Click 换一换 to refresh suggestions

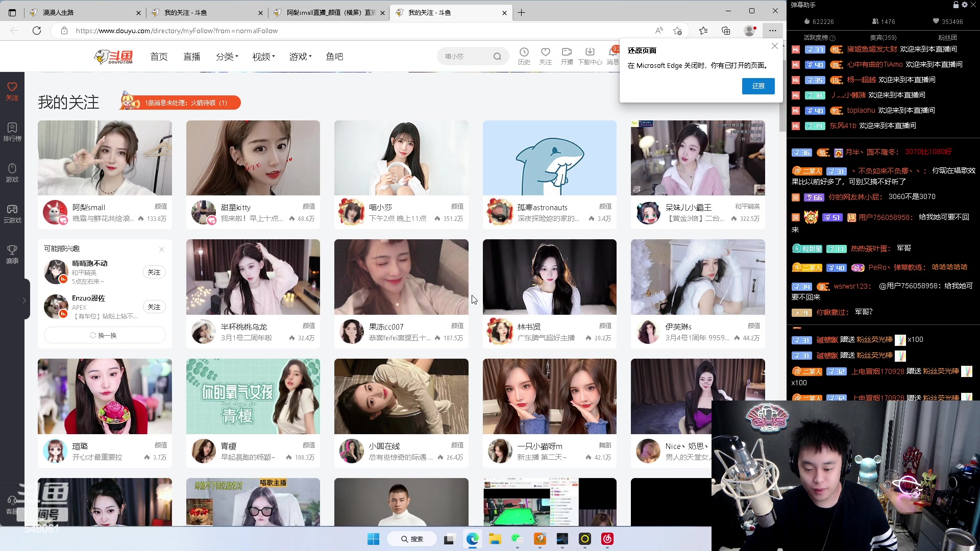[x=105, y=335]
